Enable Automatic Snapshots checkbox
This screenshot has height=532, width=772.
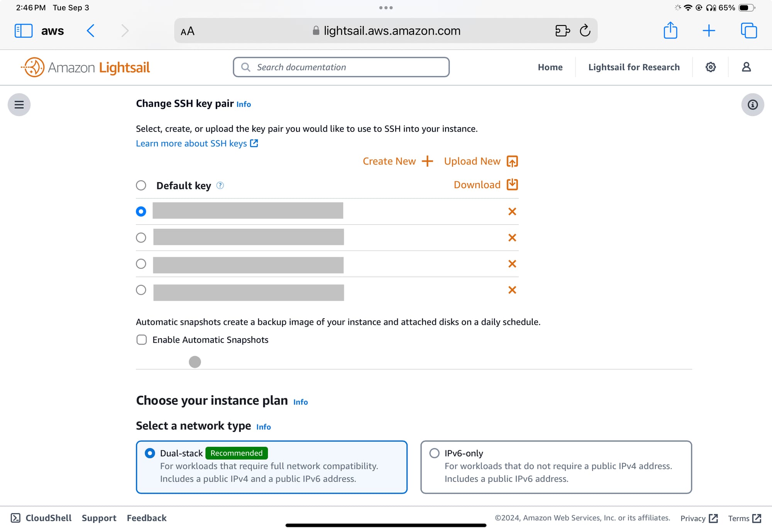(142, 340)
